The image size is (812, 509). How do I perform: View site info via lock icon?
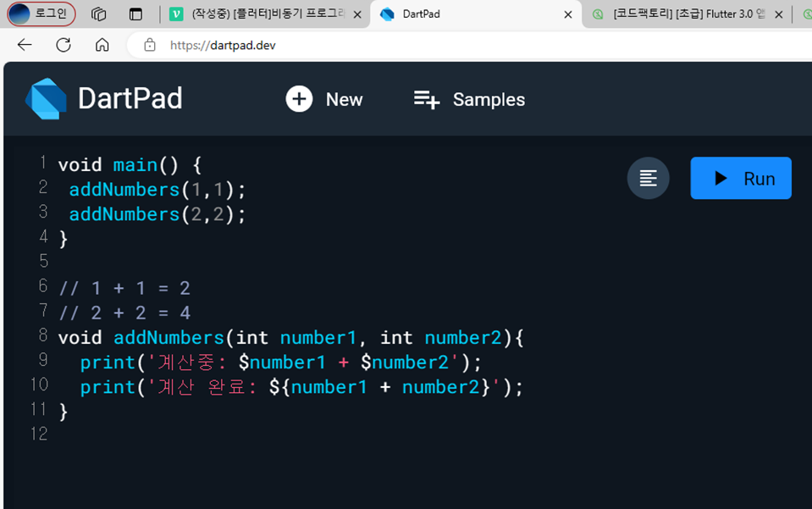coord(150,45)
